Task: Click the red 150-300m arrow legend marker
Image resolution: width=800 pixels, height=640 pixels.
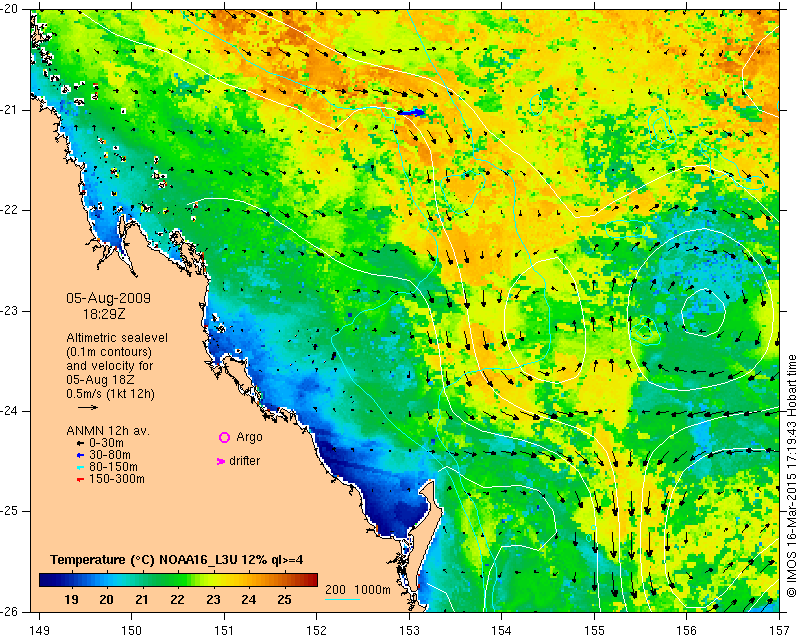Action: click(x=80, y=479)
